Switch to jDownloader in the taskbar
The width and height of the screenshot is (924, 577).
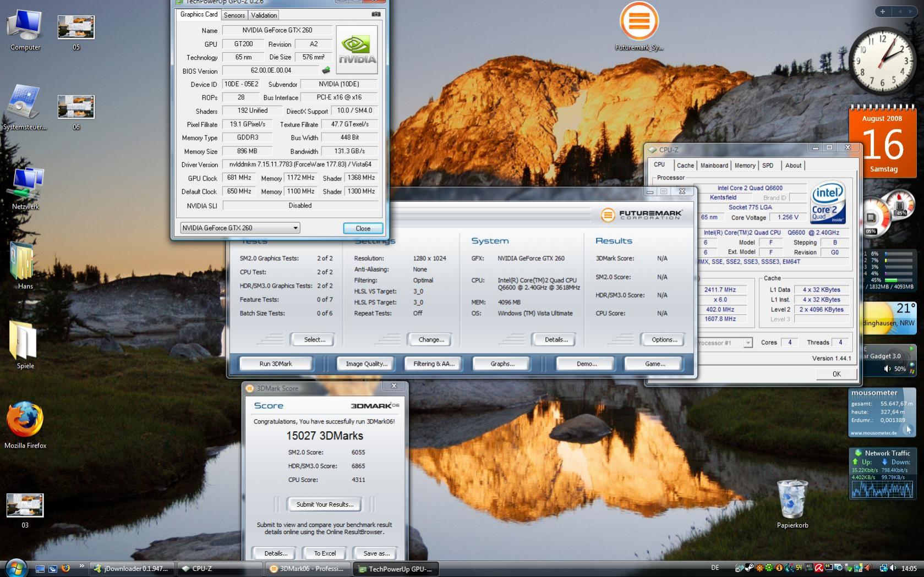pos(133,569)
